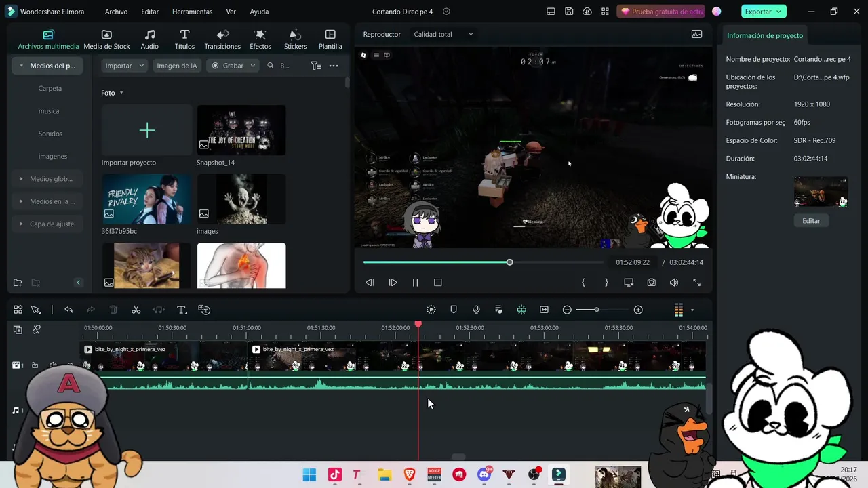Open the Ver menu
Viewport: 868px width, 488px height.
click(x=231, y=12)
